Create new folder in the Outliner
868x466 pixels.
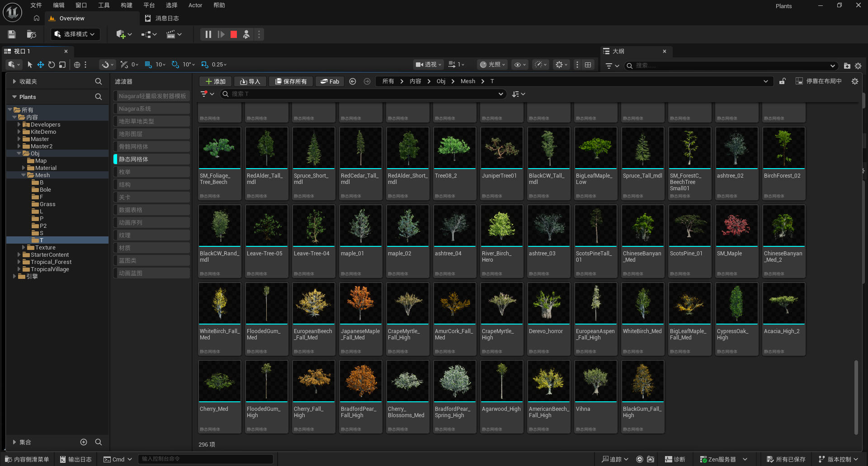[847, 66]
